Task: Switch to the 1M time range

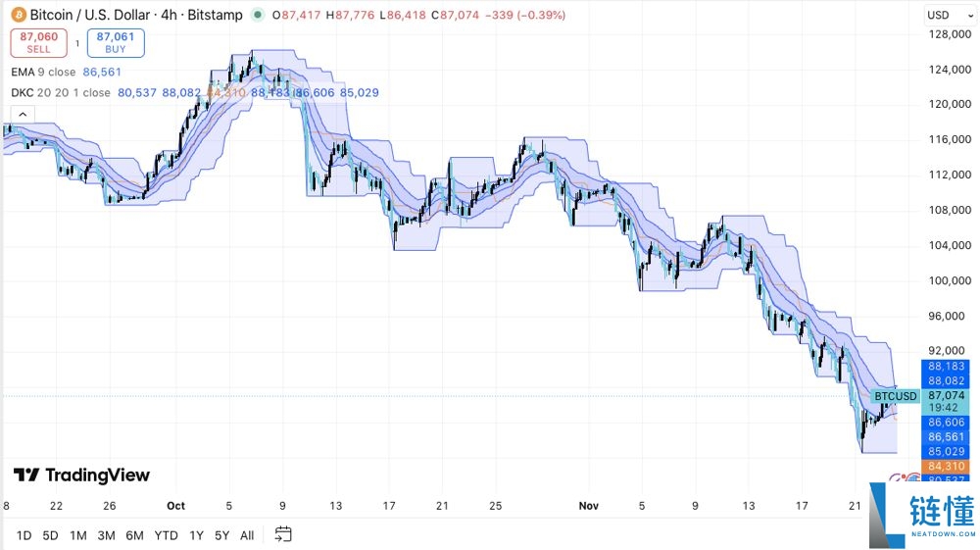Action: click(x=78, y=535)
